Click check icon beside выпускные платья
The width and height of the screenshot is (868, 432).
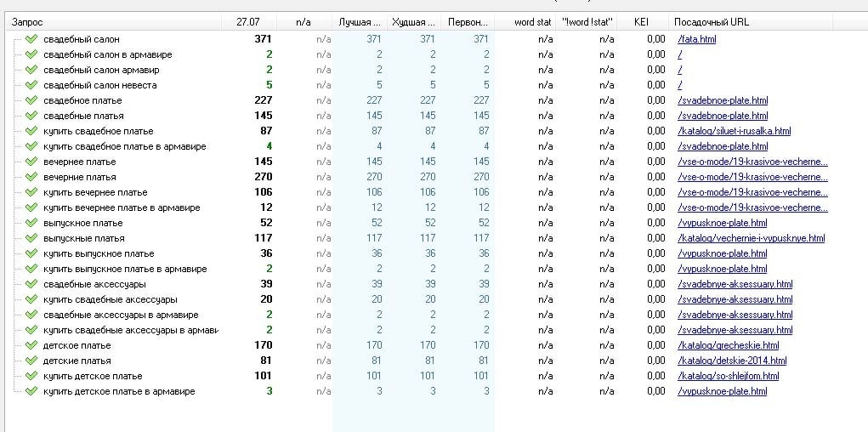point(31,238)
